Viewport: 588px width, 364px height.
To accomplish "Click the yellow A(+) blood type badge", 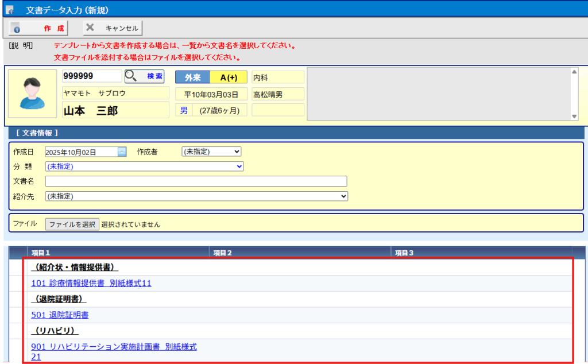I will pos(229,78).
